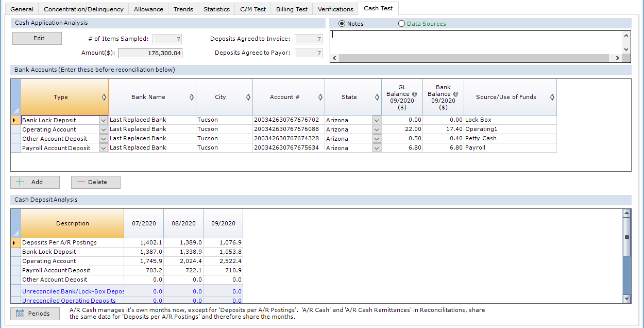Switch to the Billing Test tab
The image size is (644, 328).
pyautogui.click(x=292, y=9)
